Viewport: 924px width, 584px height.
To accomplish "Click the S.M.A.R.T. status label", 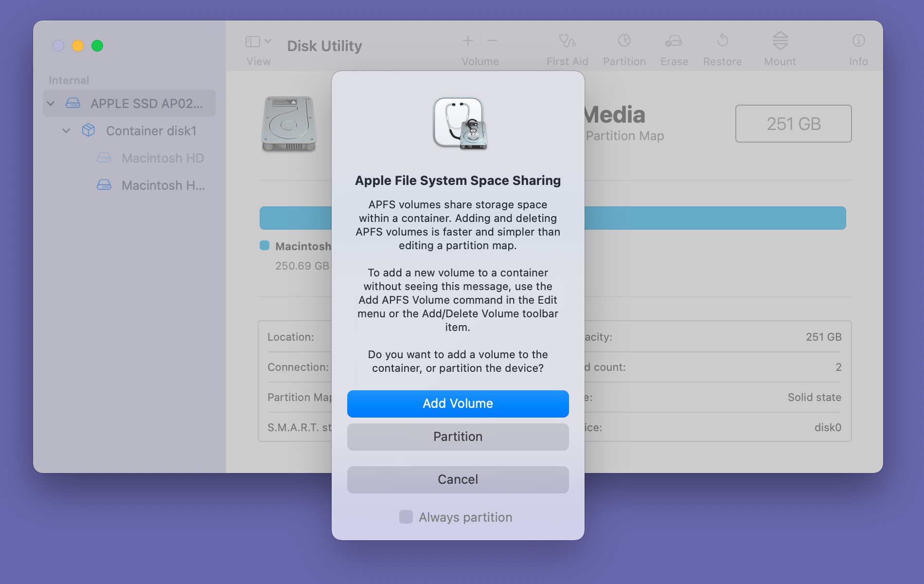I will pyautogui.click(x=299, y=427).
